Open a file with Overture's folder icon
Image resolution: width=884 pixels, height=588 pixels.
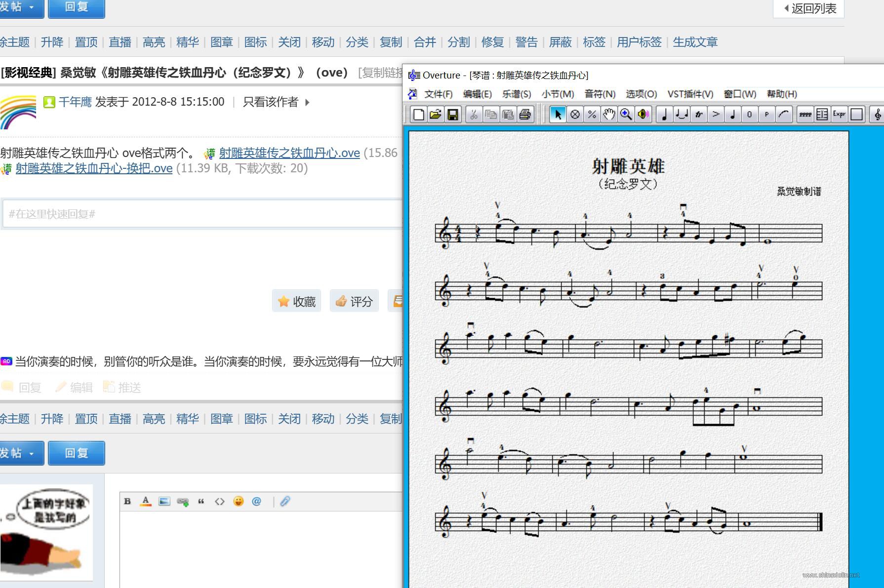pos(435,115)
